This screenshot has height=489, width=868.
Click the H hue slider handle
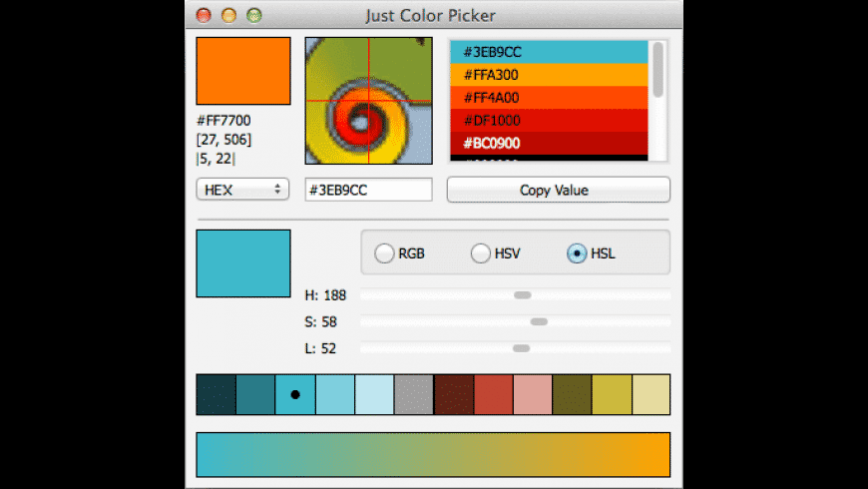tap(523, 295)
